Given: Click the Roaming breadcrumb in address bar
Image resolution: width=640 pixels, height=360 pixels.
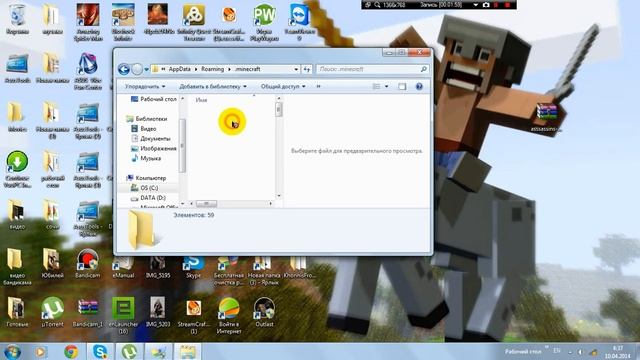Looking at the screenshot, I should (212, 69).
